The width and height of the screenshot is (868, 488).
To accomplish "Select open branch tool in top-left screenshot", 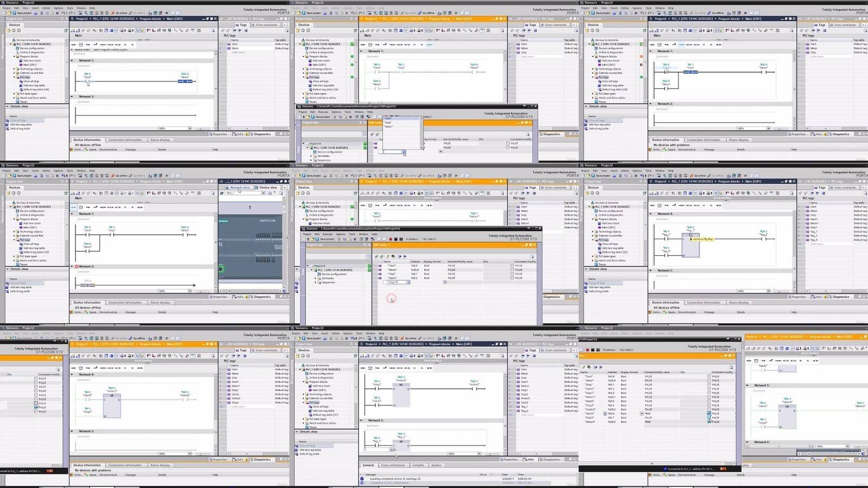I will click(88, 45).
